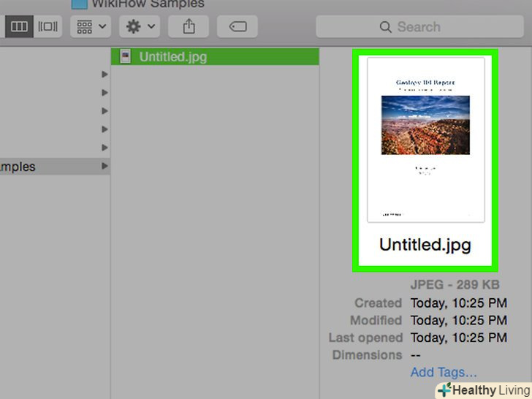Open the Action gear menu
Image resolution: width=532 pixels, height=399 pixels.
pyautogui.click(x=140, y=26)
